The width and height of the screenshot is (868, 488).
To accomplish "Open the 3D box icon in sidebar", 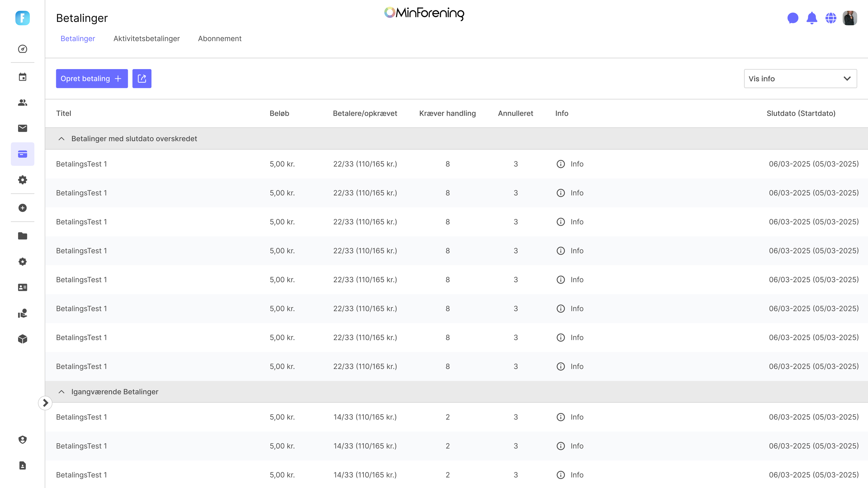I will click(x=23, y=339).
